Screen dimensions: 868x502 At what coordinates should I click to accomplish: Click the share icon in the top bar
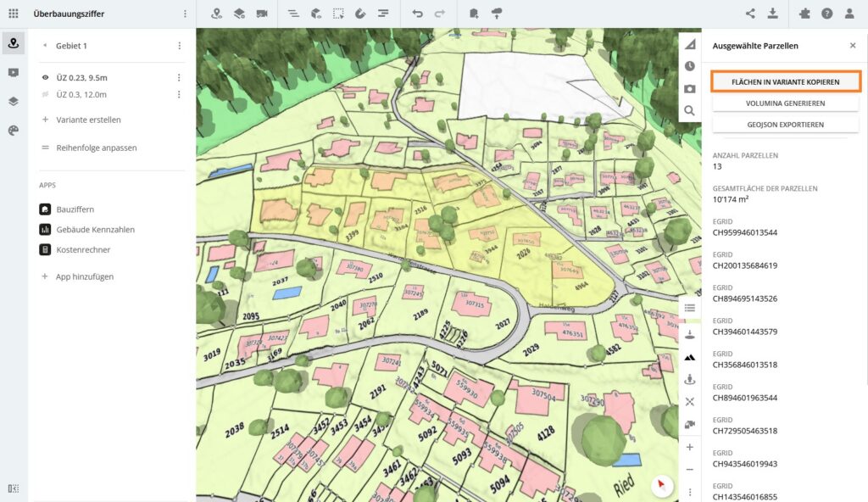point(750,14)
